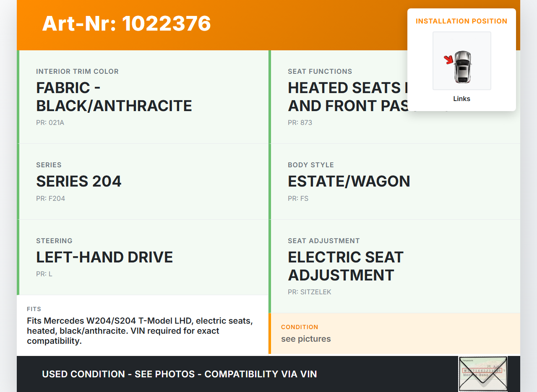Open the Interior Trim Color card
Screen dimensions: 537x392
(143, 97)
